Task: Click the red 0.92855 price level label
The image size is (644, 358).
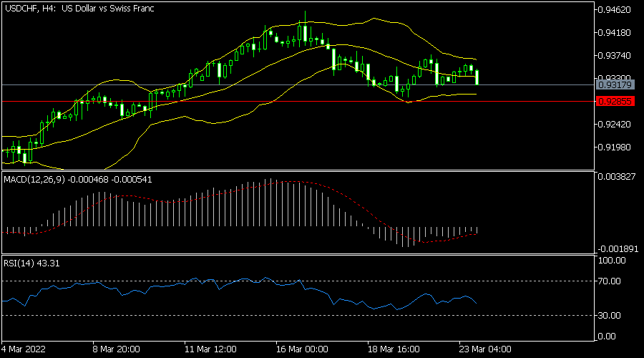Action: click(615, 101)
